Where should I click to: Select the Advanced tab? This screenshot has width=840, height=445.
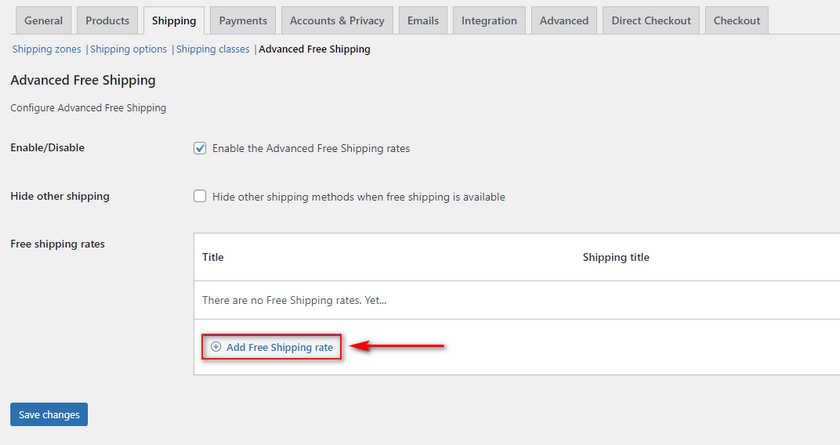[x=564, y=20]
